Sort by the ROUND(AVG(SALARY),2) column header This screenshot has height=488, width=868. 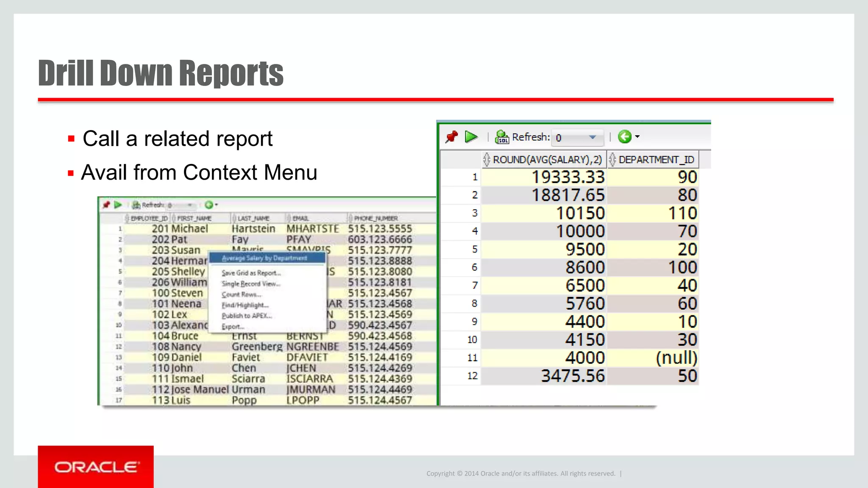point(544,160)
